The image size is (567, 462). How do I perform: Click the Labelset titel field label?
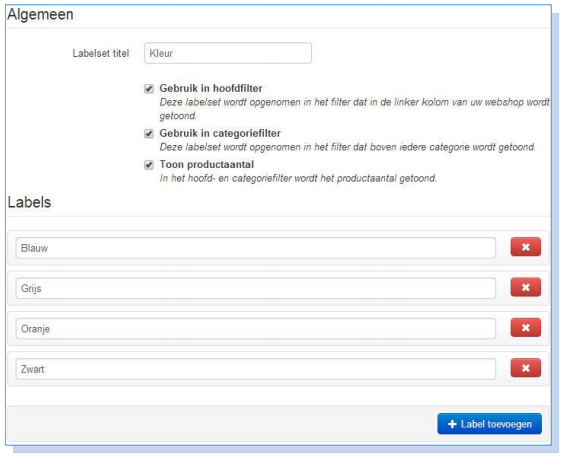(101, 54)
